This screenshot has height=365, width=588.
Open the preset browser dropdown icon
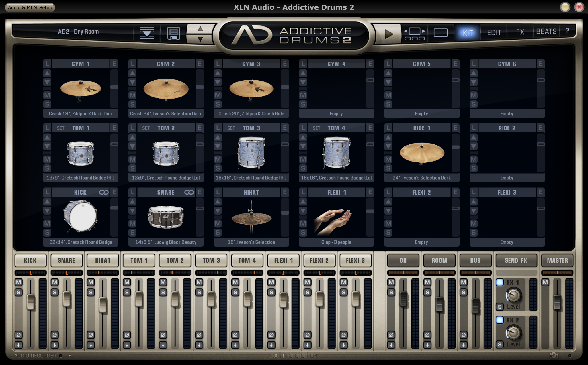coord(147,33)
